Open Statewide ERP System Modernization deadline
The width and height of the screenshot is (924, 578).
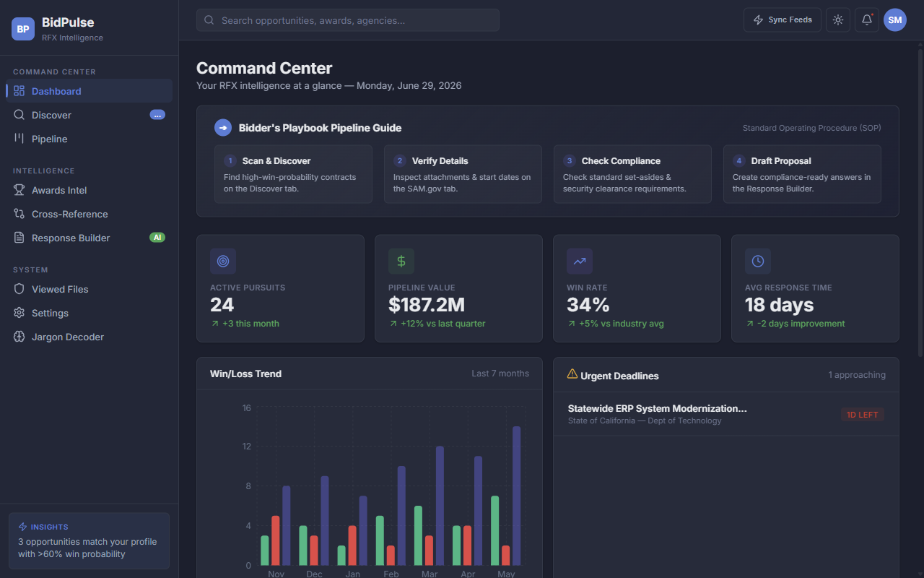(x=726, y=414)
